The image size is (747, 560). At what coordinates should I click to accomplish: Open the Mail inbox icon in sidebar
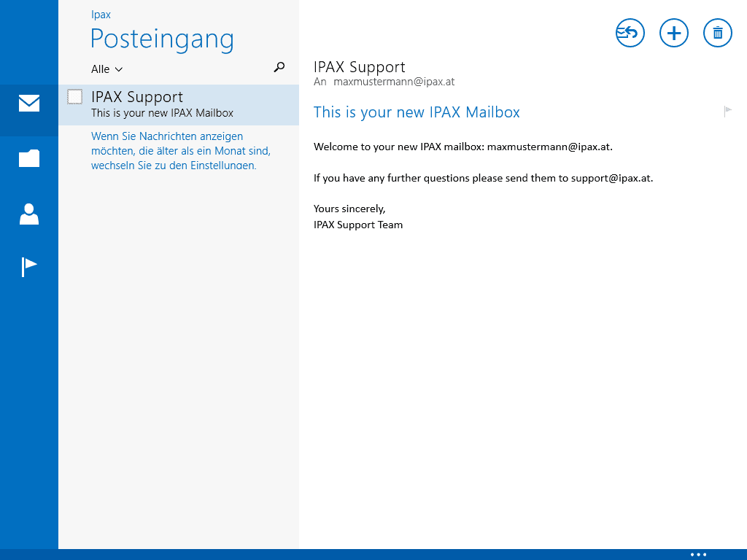[x=29, y=104]
